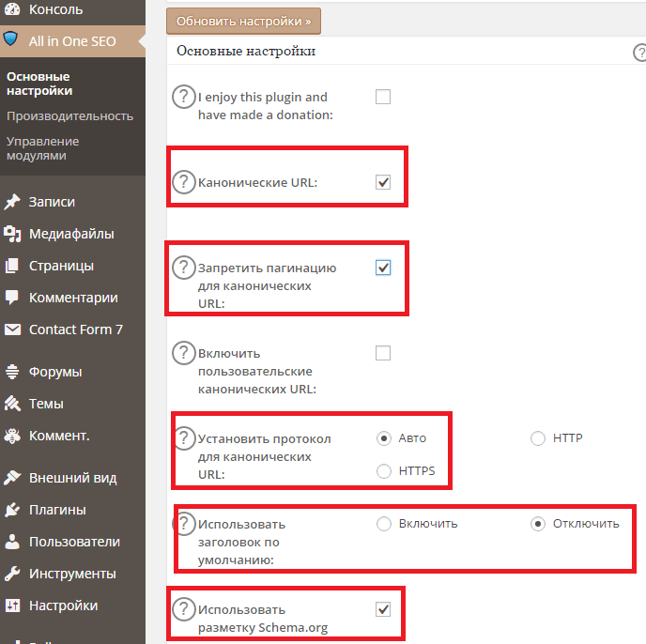Click the All in One SEO shield icon
The height and width of the screenshot is (644, 646).
10,39
